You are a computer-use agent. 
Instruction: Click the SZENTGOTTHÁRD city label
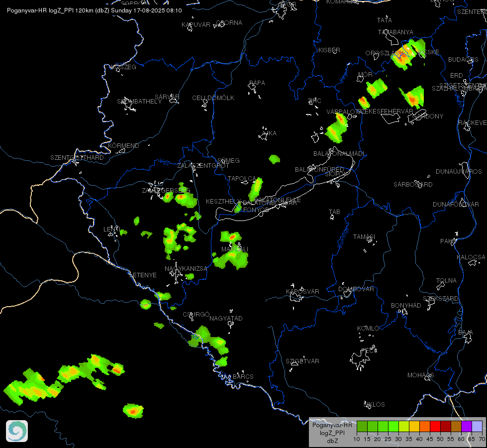pos(77,158)
